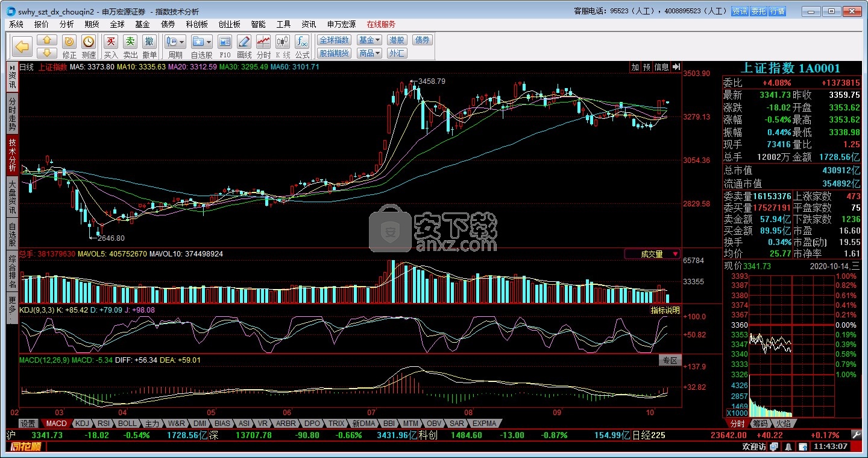The width and height of the screenshot is (868, 458).
Task: Click the 指标说明 button
Action: pos(665,310)
